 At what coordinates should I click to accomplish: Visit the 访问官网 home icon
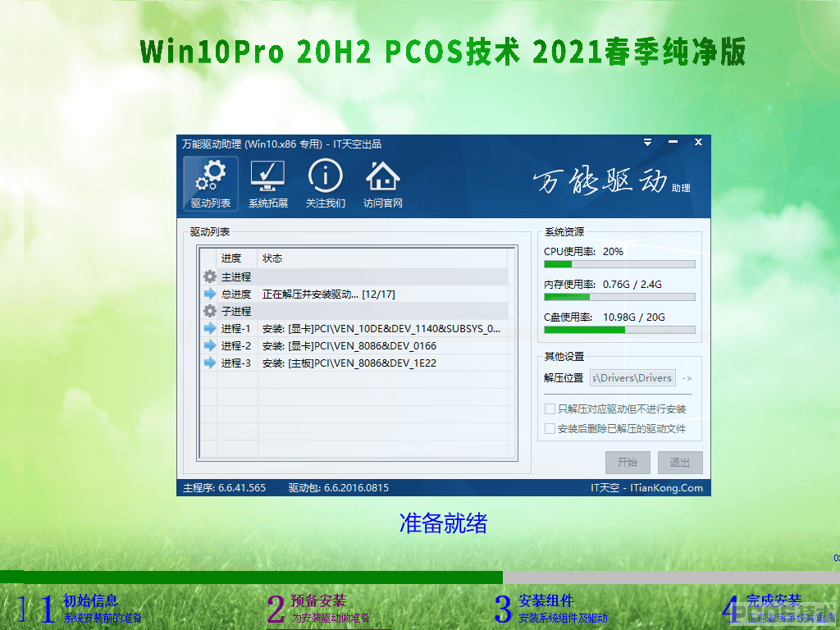[x=382, y=183]
